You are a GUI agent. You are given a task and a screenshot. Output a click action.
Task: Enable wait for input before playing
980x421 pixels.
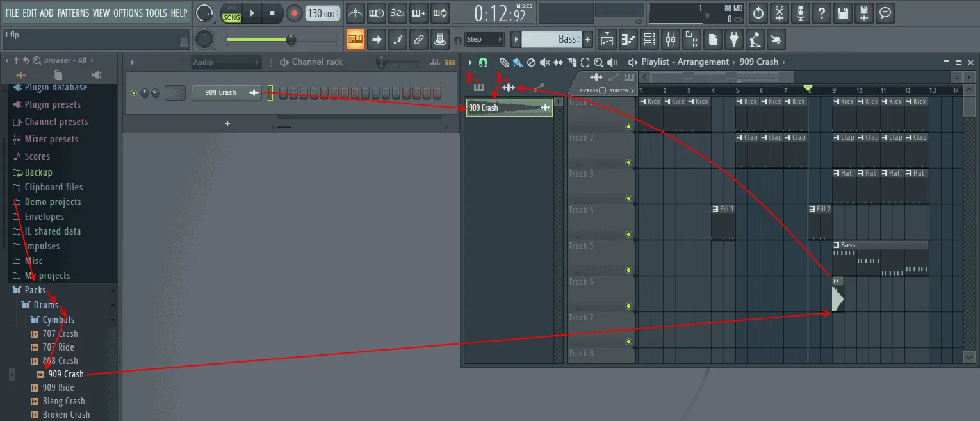(377, 13)
